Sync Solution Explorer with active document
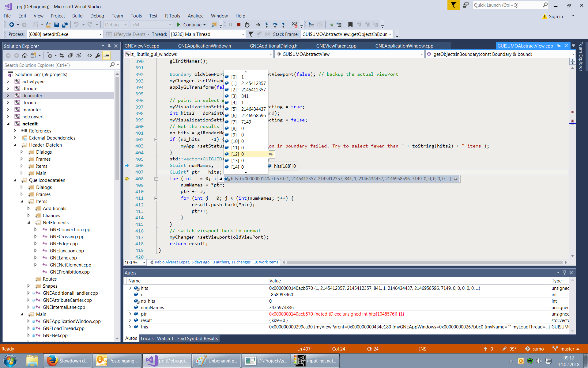The height and width of the screenshot is (368, 588). [62, 56]
